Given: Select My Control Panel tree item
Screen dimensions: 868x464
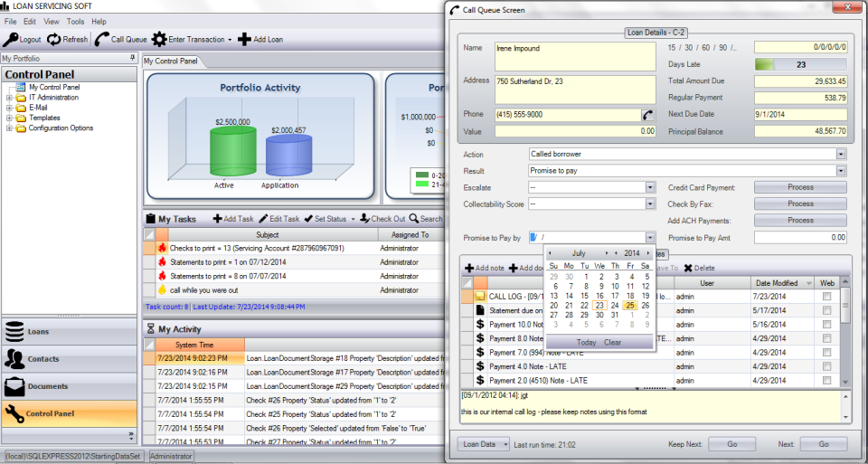Looking at the screenshot, I should point(54,87).
